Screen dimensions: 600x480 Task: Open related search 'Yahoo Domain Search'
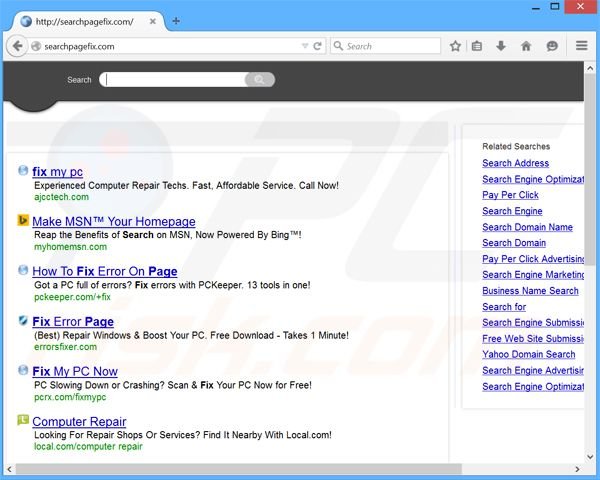(x=528, y=354)
